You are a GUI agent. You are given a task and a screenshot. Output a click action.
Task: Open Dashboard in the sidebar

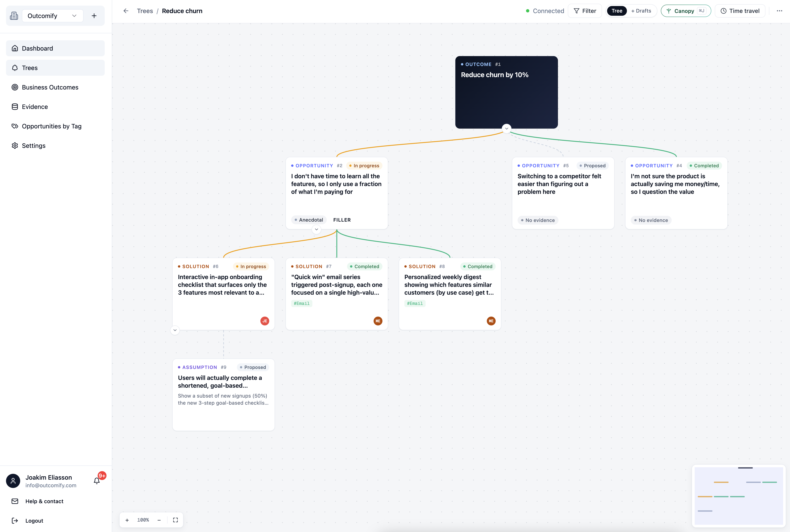(x=55, y=48)
